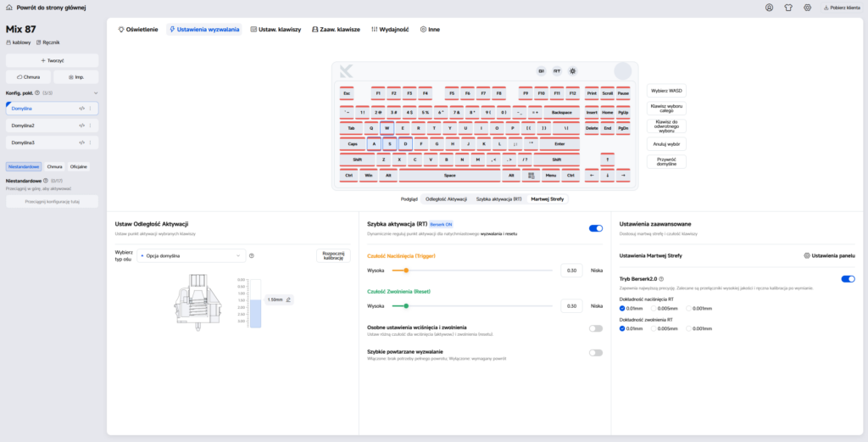Click the Fn grid key next to Menu
The height and width of the screenshot is (442, 868).
point(531,175)
